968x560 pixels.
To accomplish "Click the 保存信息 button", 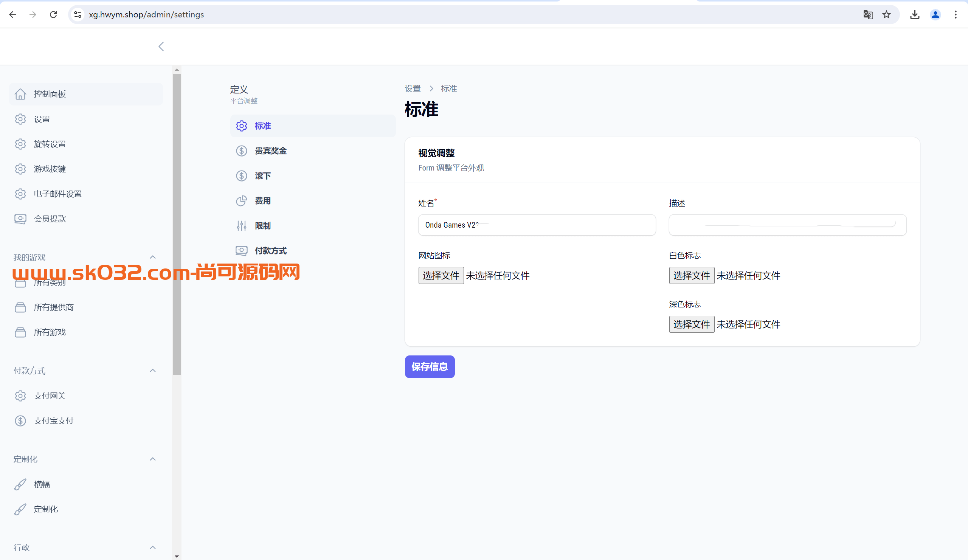I will click(430, 367).
